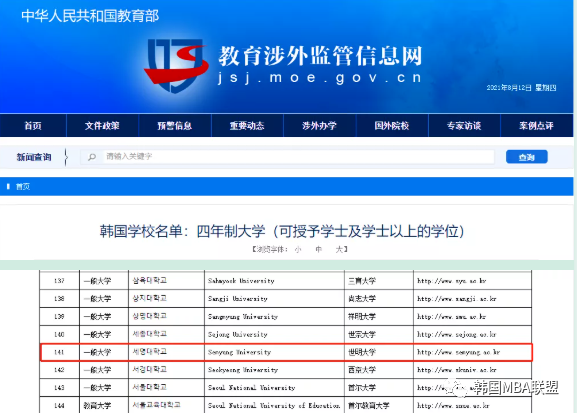Select 国外院校 in the navigation bar
The height and width of the screenshot is (413, 577).
tap(392, 126)
